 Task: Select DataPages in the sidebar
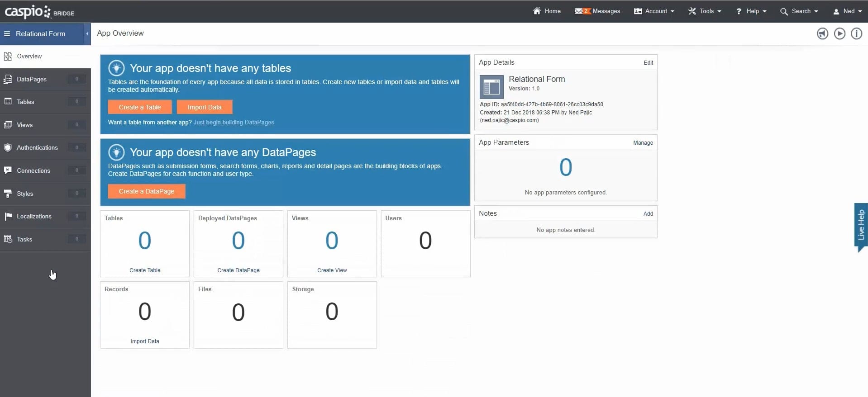point(32,79)
